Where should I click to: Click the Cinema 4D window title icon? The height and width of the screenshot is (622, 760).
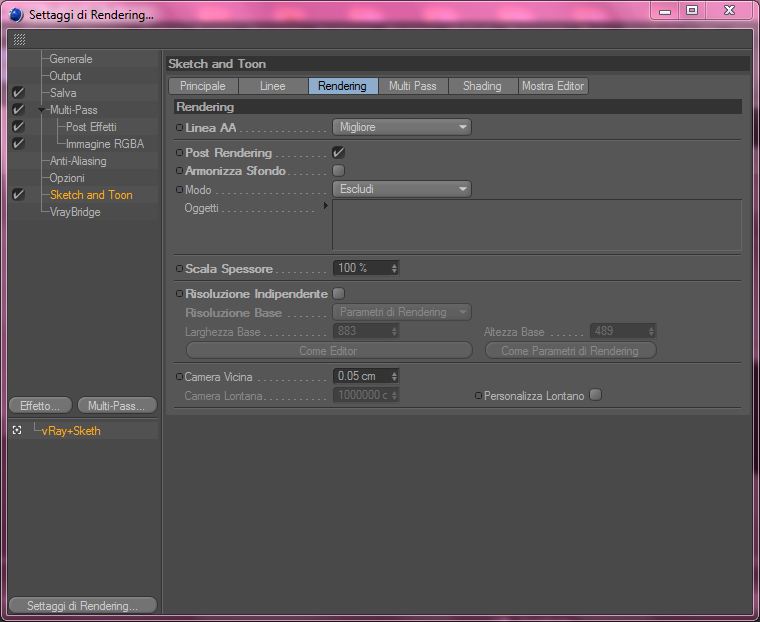click(16, 15)
